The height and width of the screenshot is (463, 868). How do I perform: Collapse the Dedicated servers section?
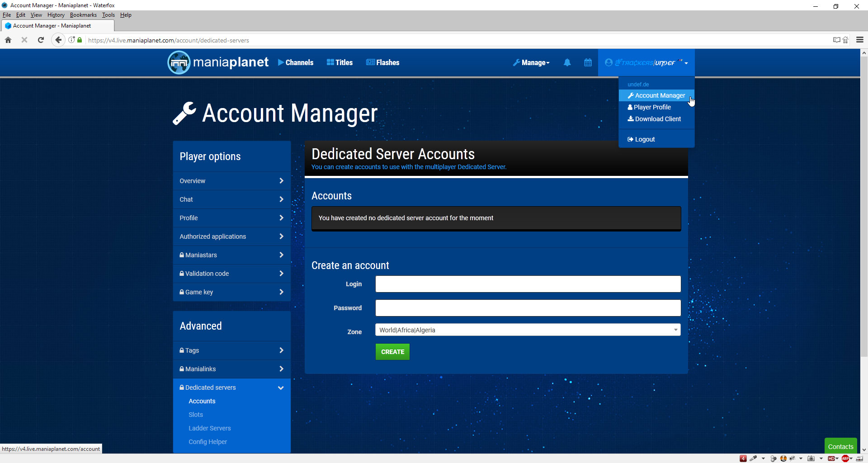point(231,387)
